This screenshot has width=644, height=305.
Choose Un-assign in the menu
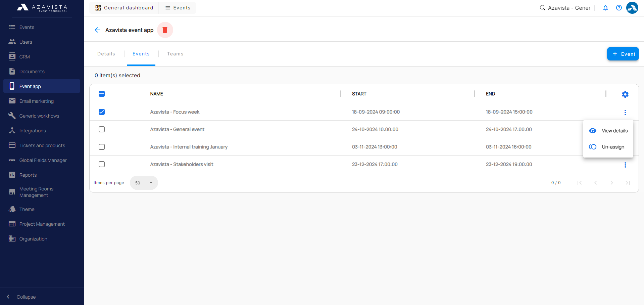click(x=608, y=147)
